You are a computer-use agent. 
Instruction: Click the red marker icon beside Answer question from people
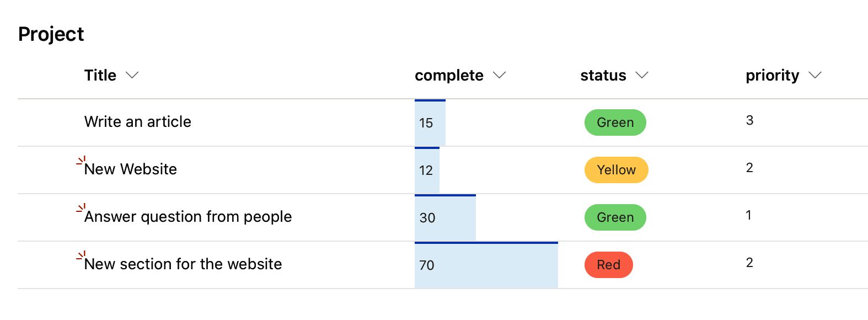pyautogui.click(x=81, y=209)
